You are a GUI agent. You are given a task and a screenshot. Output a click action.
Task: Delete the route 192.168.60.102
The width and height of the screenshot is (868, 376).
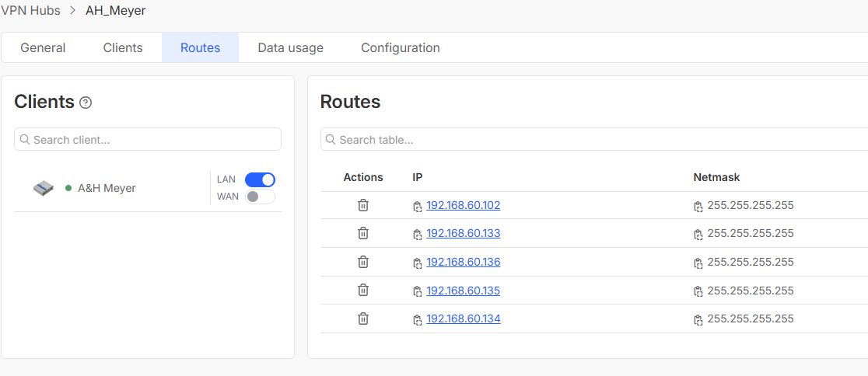(363, 205)
